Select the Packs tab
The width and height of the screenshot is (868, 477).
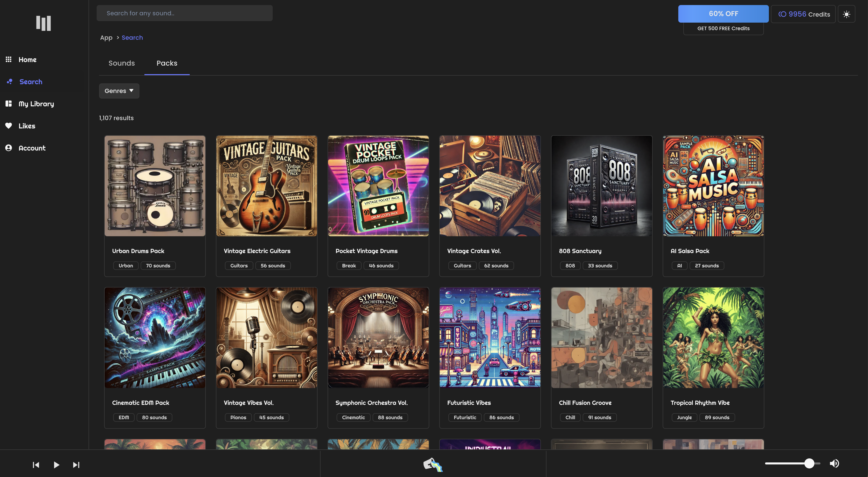click(x=167, y=63)
